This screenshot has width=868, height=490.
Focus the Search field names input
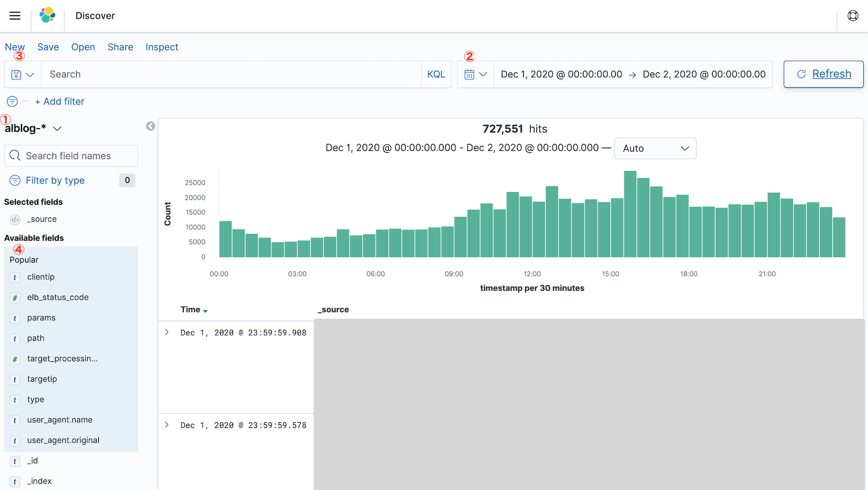71,156
